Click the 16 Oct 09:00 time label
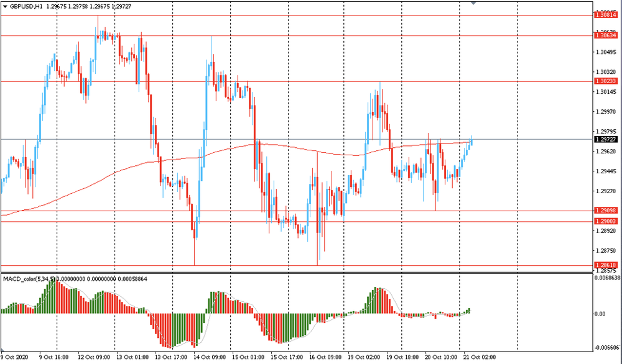The height and width of the screenshot is (364, 622). coord(325,357)
